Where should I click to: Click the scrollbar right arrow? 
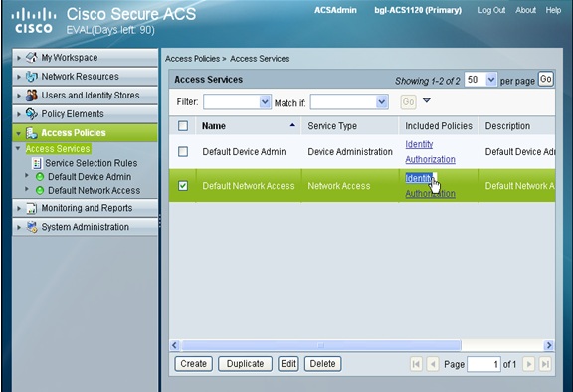[x=548, y=345]
